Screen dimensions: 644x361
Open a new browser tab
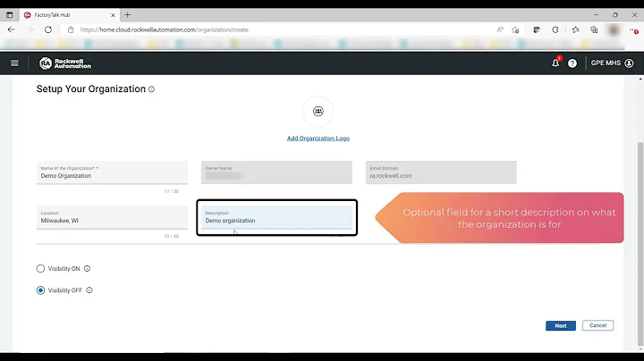click(127, 15)
